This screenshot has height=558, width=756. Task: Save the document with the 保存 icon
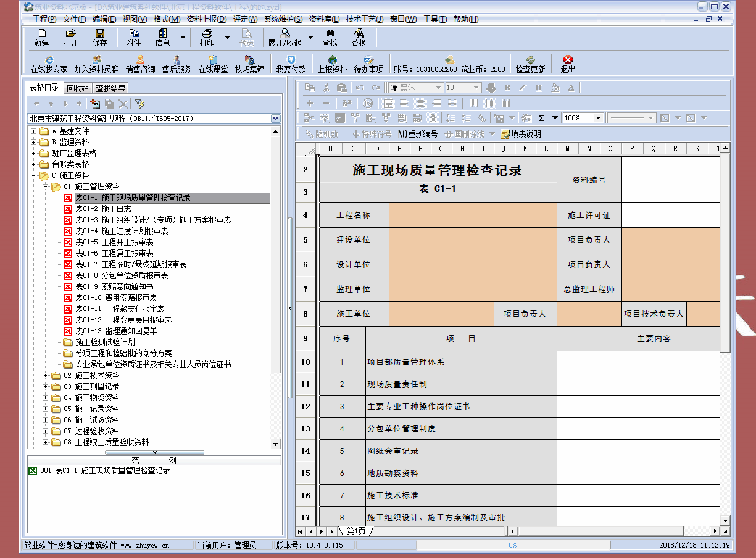(x=99, y=38)
